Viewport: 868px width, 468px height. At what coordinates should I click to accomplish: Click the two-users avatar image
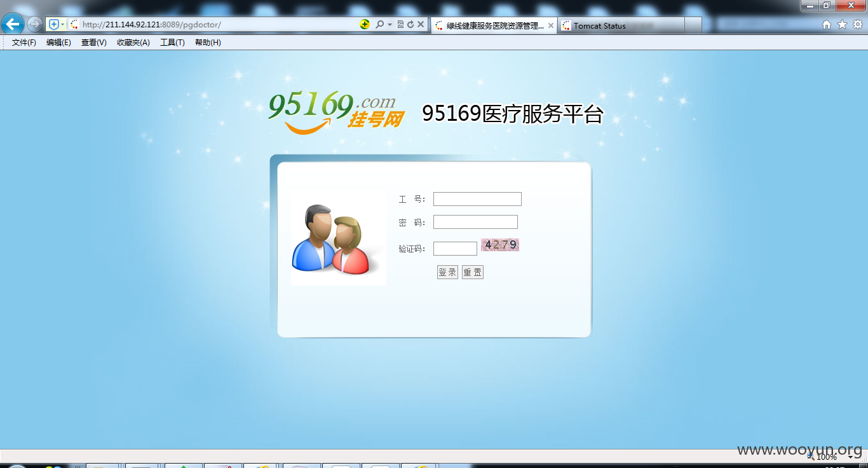pos(338,238)
